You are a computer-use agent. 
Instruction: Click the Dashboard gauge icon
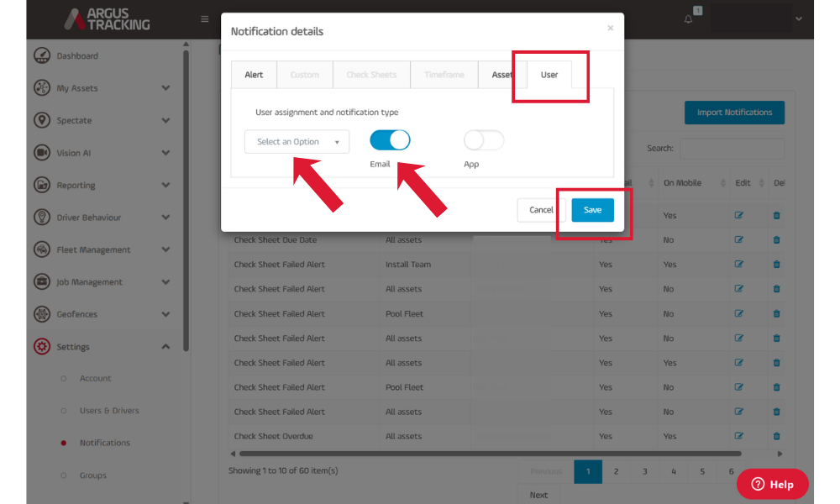42,55
